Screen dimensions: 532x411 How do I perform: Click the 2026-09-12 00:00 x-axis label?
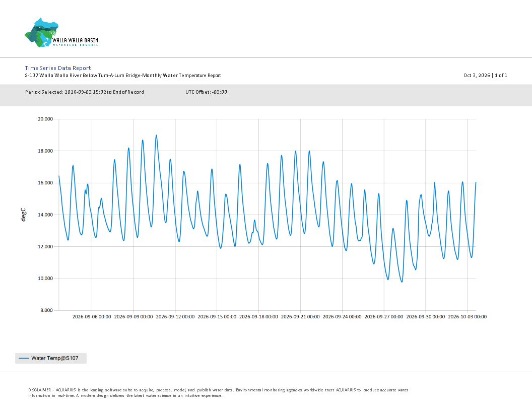175,317
